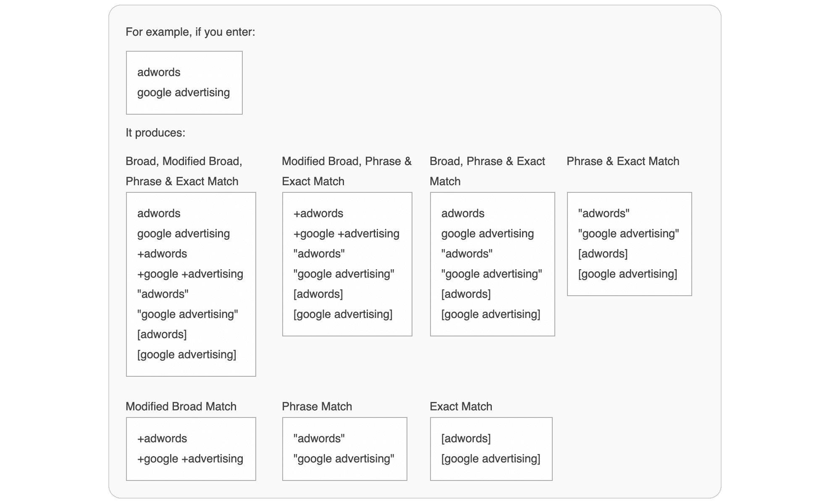This screenshot has width=840, height=504.
Task: Select the "Broad, Modified Broad, Phrase & Exact Match" heading
Action: tap(184, 171)
